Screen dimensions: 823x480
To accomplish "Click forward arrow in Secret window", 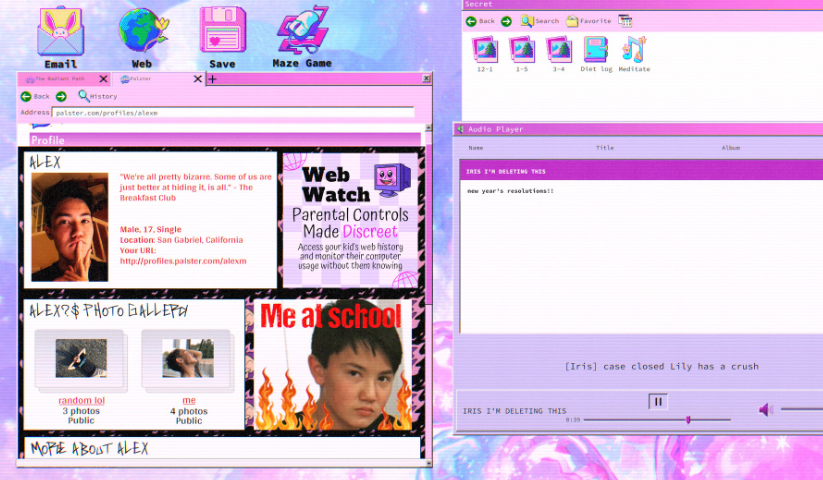I will (x=506, y=21).
